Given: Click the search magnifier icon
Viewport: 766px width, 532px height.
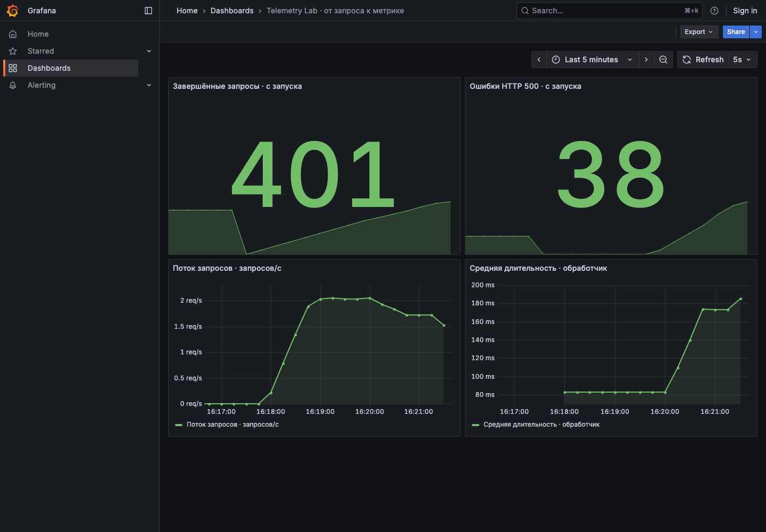Looking at the screenshot, I should click(525, 11).
